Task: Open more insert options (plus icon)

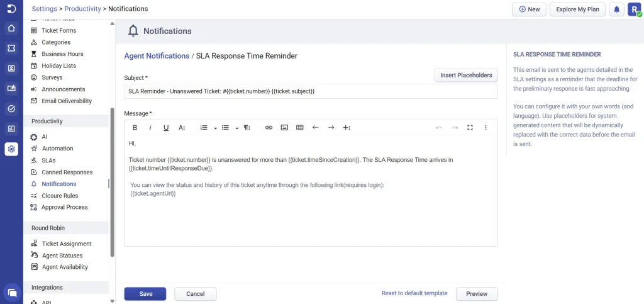Action: [x=347, y=128]
